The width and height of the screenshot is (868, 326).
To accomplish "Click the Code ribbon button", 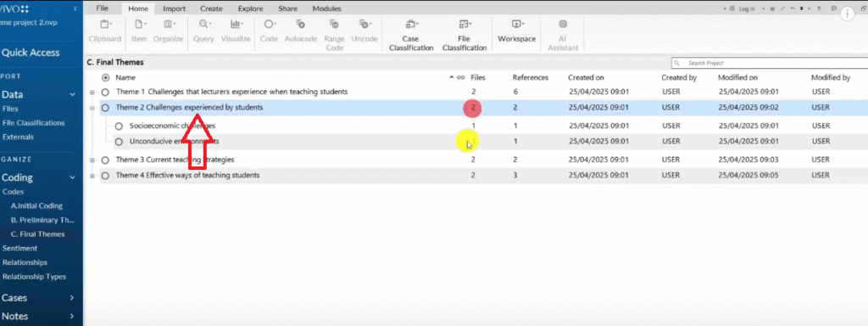I will coord(269,31).
